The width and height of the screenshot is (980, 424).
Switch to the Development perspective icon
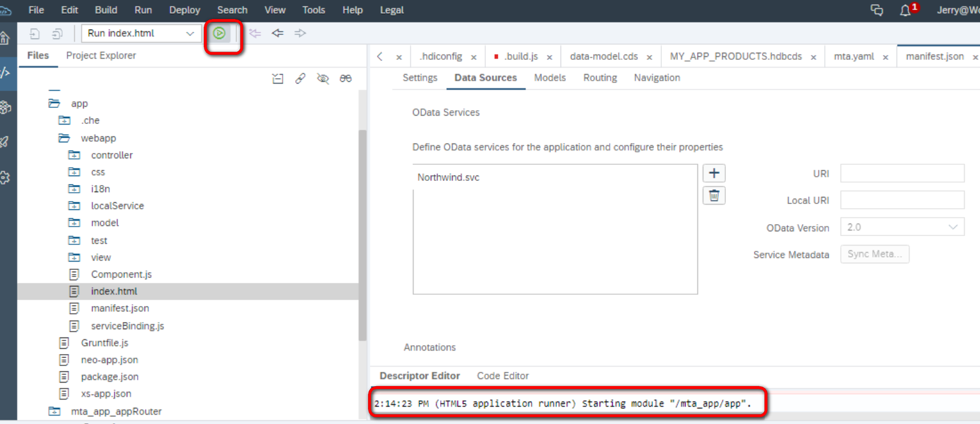(5, 73)
